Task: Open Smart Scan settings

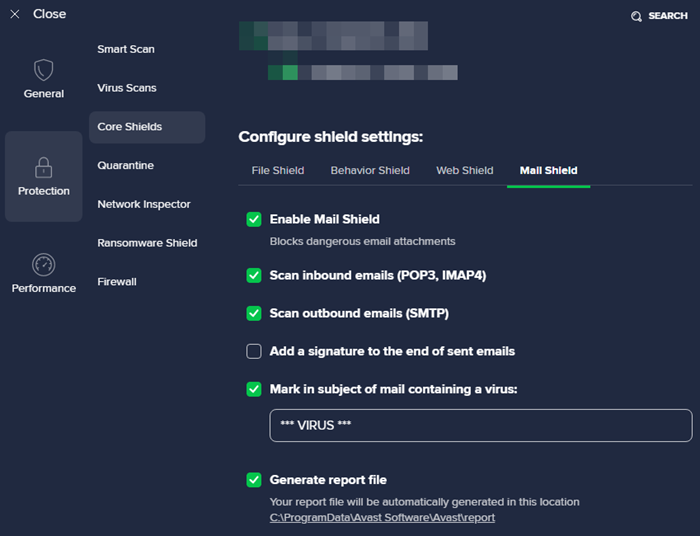Action: point(126,49)
